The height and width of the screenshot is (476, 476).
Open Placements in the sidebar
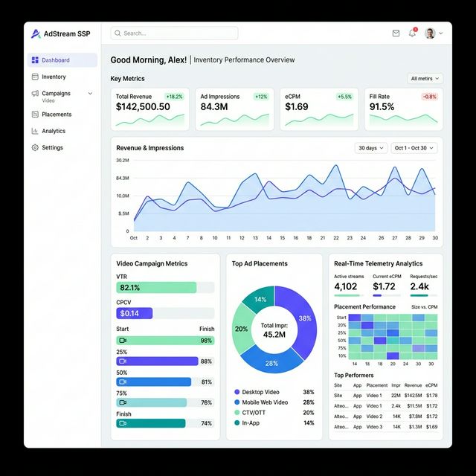click(57, 115)
